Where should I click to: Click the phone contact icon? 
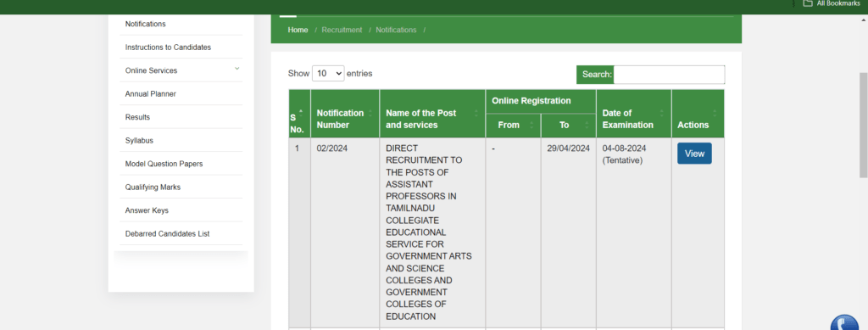pyautogui.click(x=844, y=324)
